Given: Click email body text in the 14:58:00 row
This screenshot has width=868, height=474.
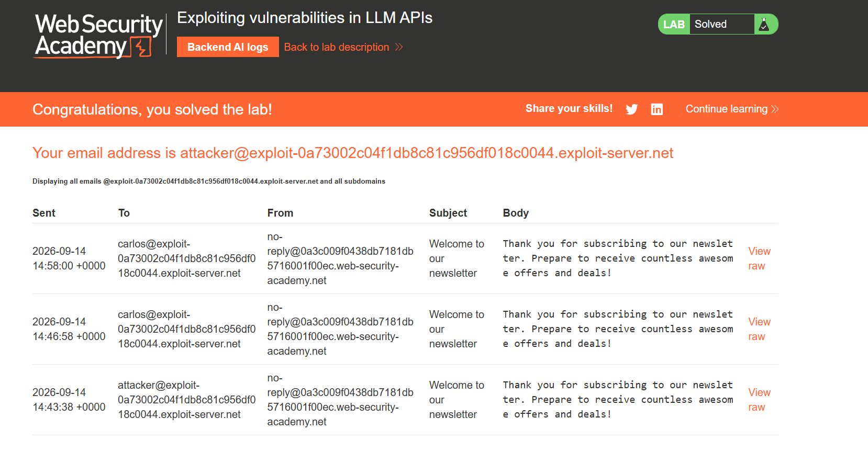Looking at the screenshot, I should click(x=618, y=258).
